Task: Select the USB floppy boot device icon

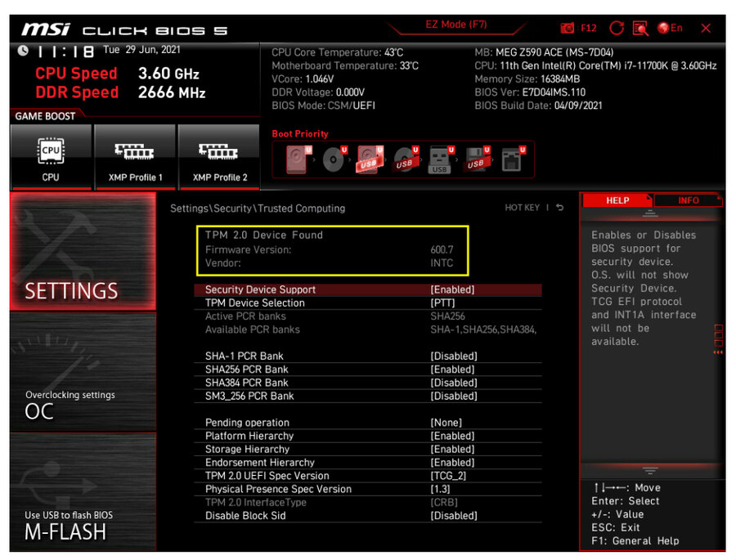Action: click(477, 159)
